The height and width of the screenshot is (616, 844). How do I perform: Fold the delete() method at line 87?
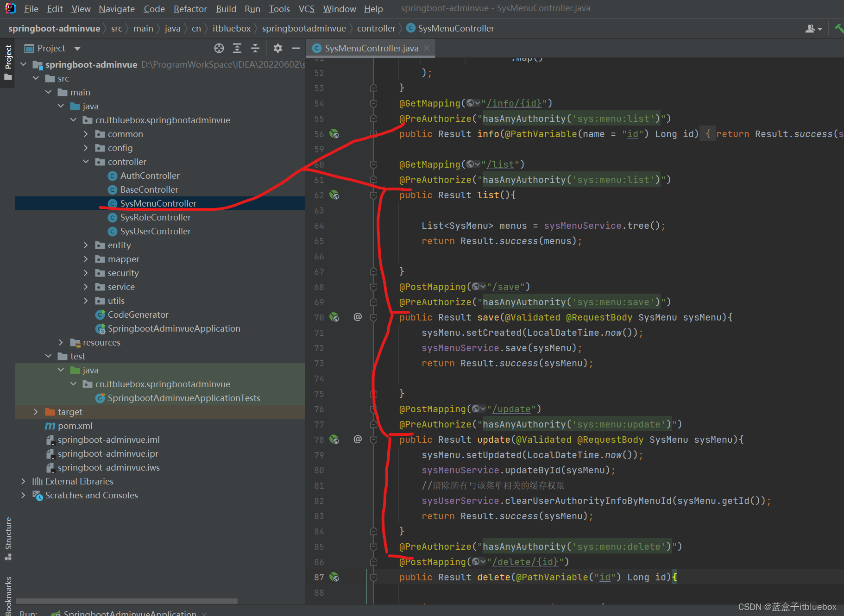pos(373,577)
